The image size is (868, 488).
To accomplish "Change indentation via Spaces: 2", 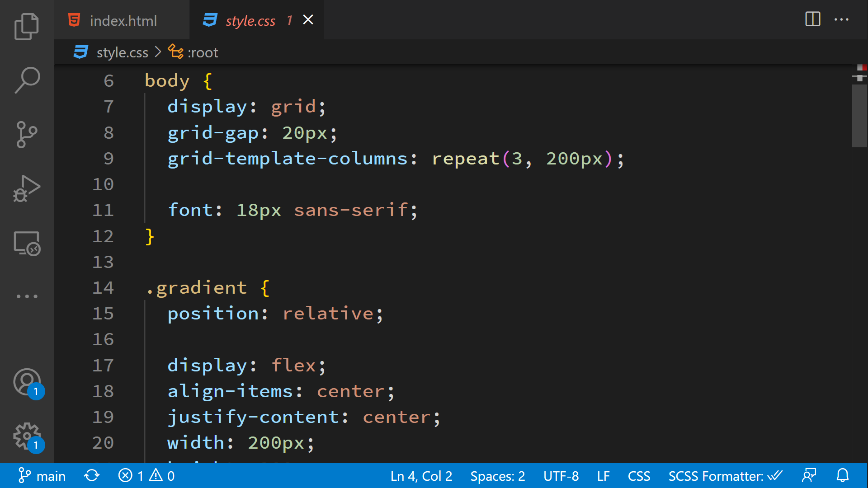I will click(497, 475).
